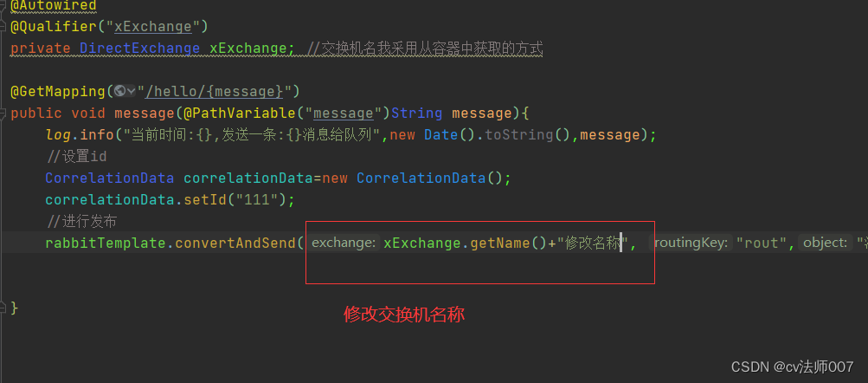Click the underlined xExchange qualifier string
The image size is (868, 383).
coord(153,26)
